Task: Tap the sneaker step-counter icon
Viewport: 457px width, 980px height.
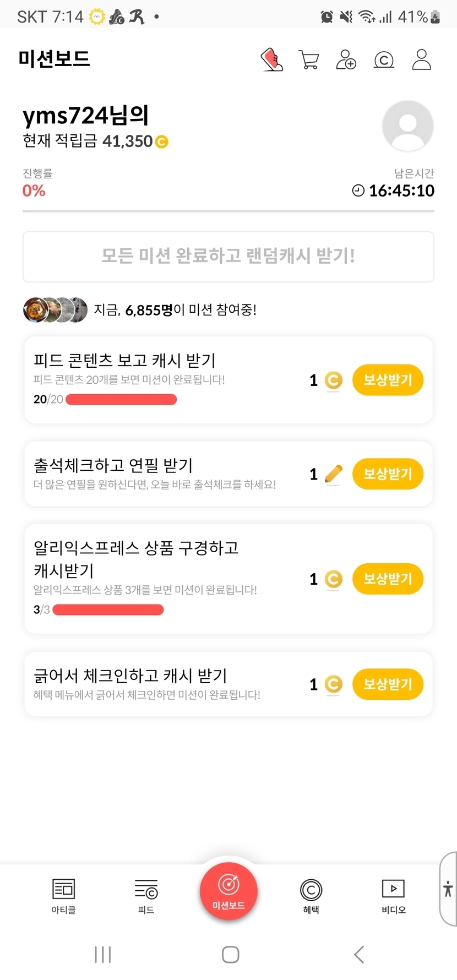Action: click(x=271, y=59)
